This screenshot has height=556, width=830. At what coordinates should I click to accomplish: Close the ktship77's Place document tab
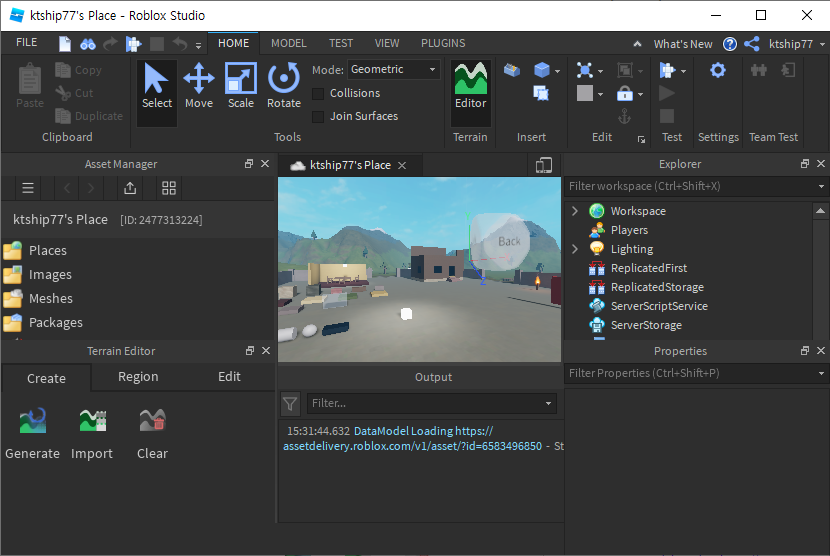click(402, 166)
